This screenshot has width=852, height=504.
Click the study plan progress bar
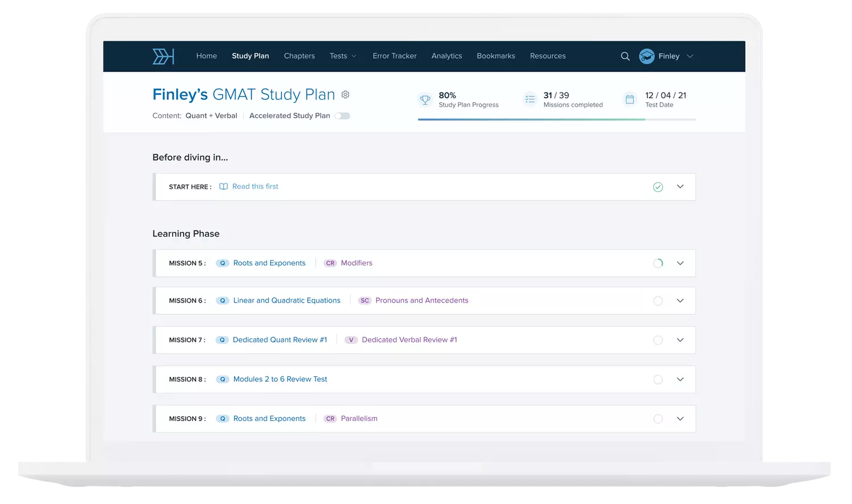557,120
